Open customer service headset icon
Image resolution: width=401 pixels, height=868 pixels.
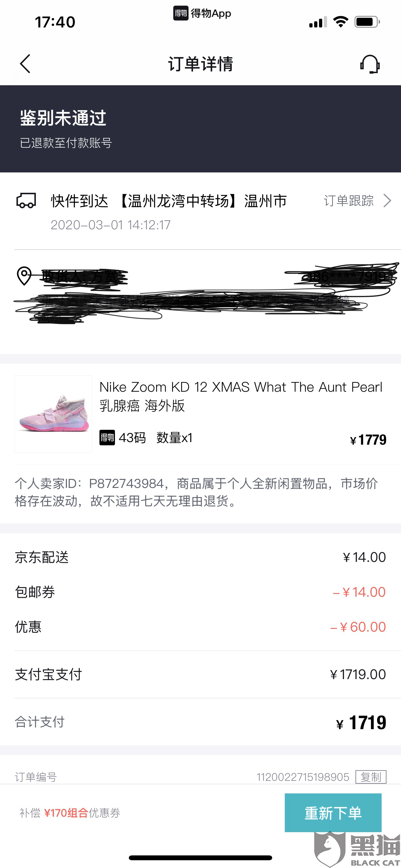[x=370, y=64]
